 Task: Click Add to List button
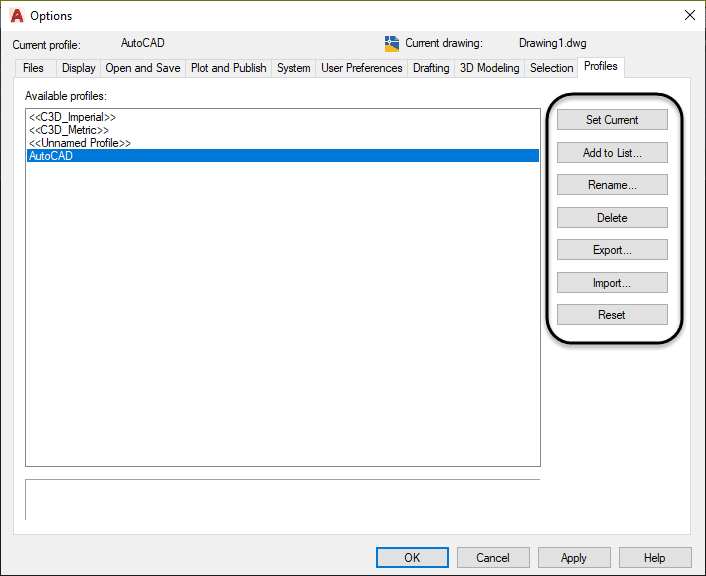coord(612,153)
